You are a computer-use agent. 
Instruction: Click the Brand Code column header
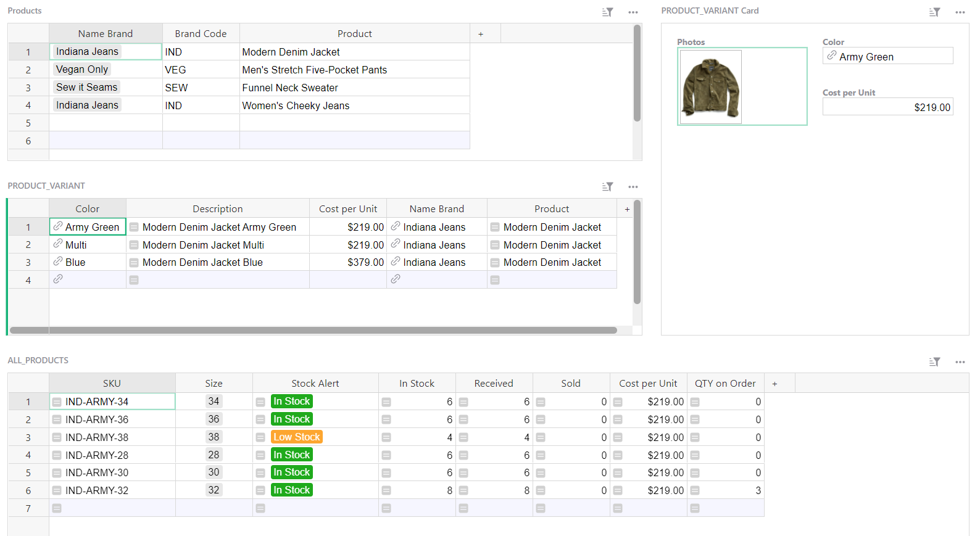point(201,34)
